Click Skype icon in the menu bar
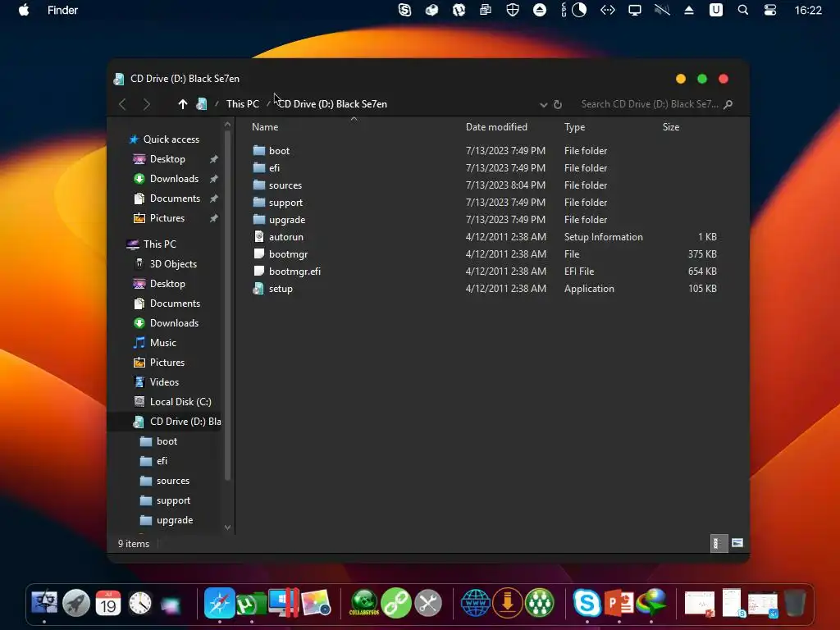 click(x=405, y=10)
